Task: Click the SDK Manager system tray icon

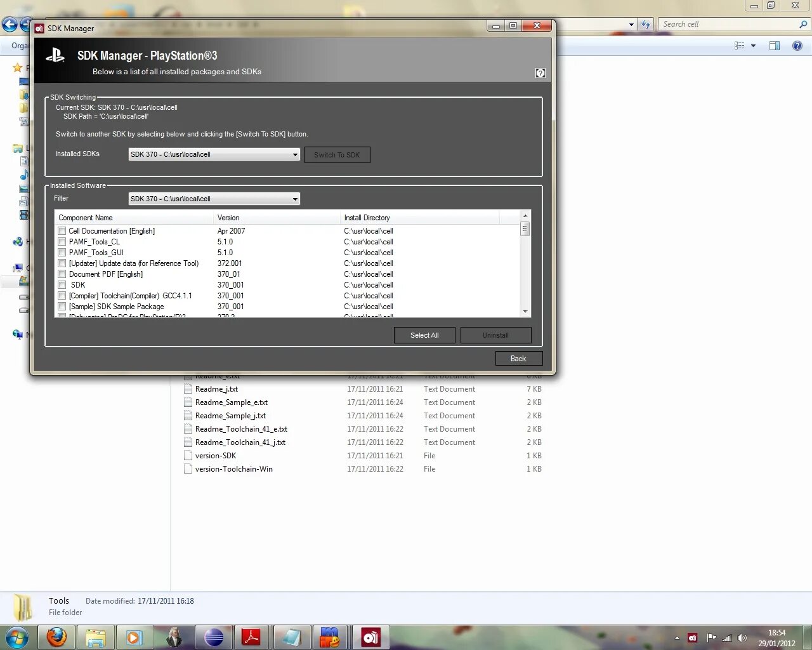Action: 693,638
